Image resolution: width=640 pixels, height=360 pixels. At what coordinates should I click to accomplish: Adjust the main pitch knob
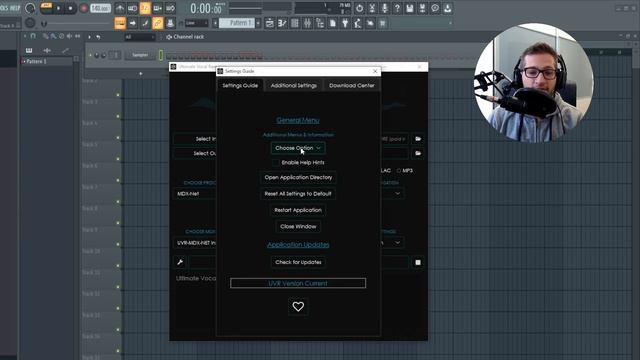coord(30,23)
